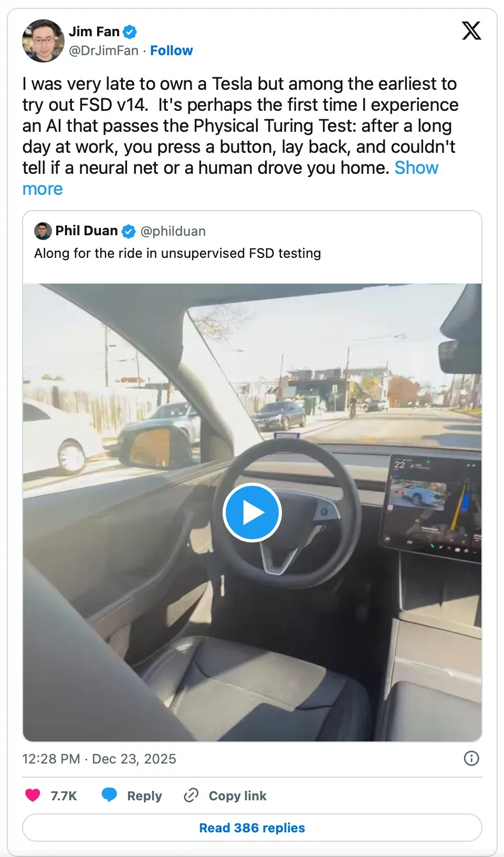Expand tweet text with Show more
Image resolution: width=504 pixels, height=857 pixels.
416,168
